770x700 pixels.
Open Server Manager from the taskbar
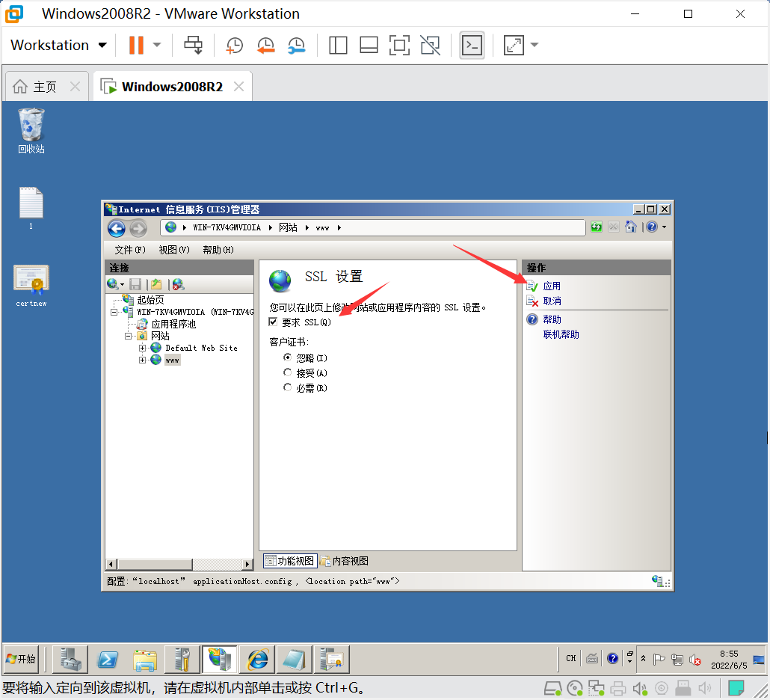(70, 659)
